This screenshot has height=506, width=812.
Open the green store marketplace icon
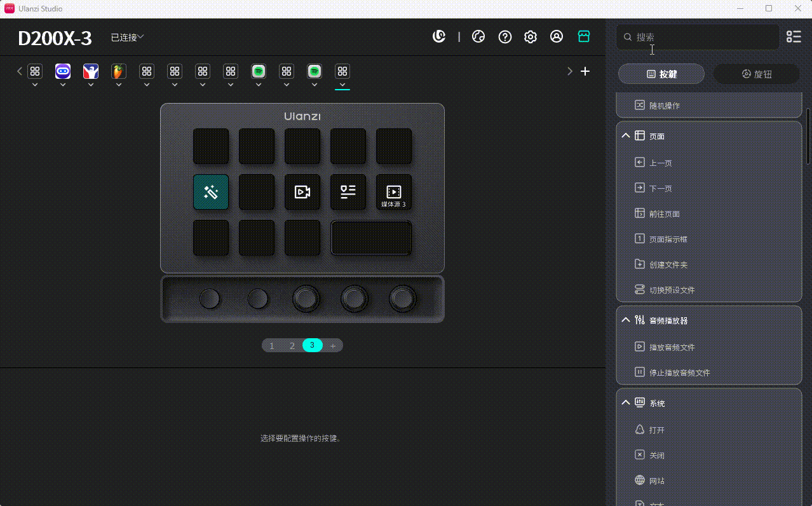(584, 37)
